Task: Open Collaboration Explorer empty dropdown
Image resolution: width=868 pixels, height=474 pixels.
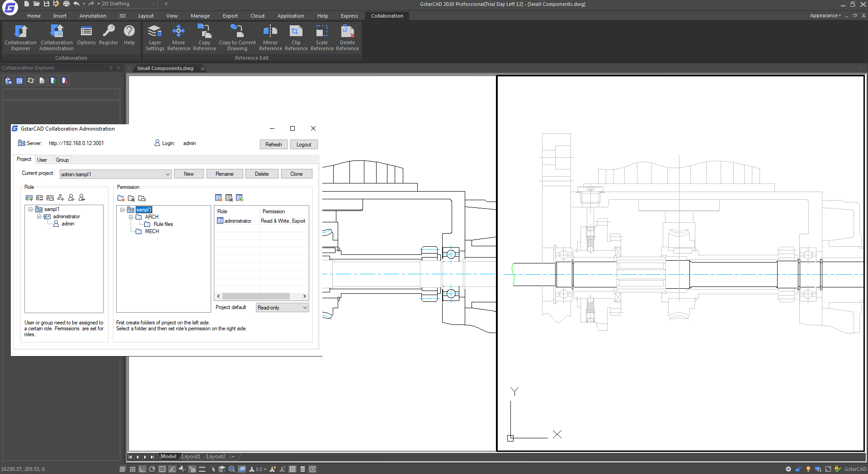Action: click(61, 94)
